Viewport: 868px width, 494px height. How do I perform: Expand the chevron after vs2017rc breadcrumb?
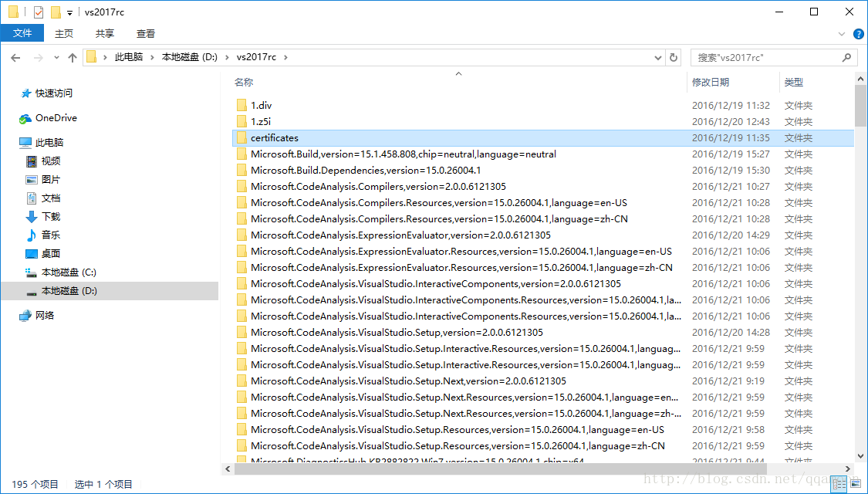285,57
